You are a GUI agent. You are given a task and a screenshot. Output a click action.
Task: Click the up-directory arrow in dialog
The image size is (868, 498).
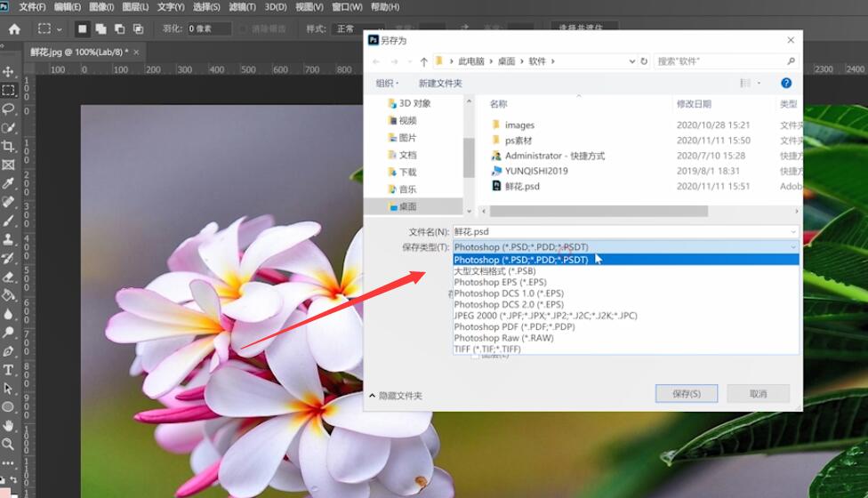point(424,61)
